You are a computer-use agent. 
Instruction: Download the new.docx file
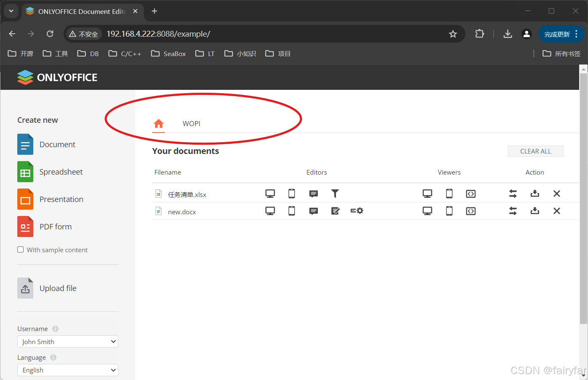[x=535, y=211]
